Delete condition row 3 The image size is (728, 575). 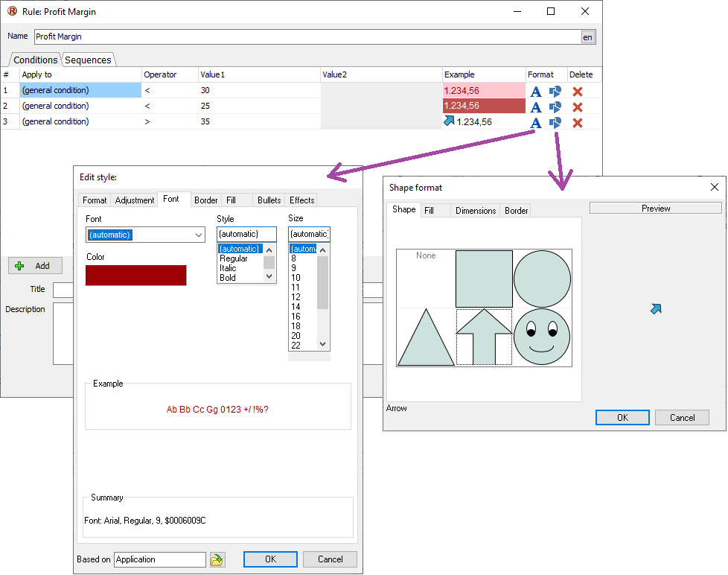click(x=578, y=123)
